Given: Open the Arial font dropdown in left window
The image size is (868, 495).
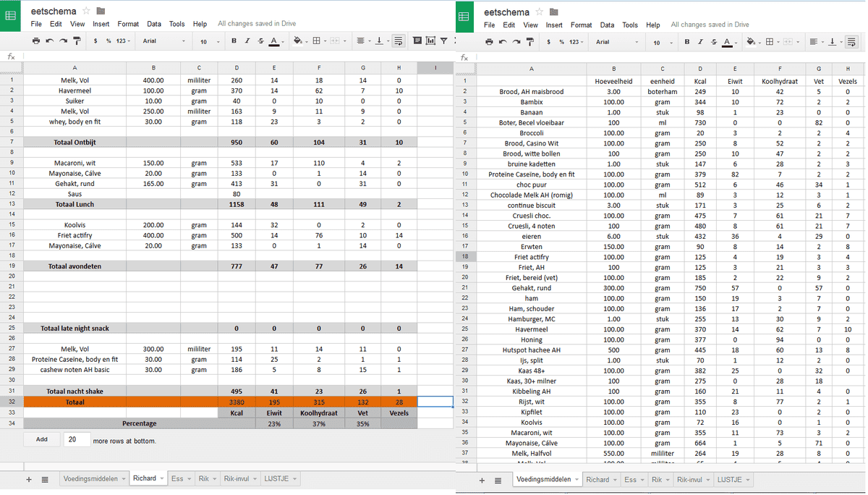Looking at the screenshot, I should (x=163, y=41).
